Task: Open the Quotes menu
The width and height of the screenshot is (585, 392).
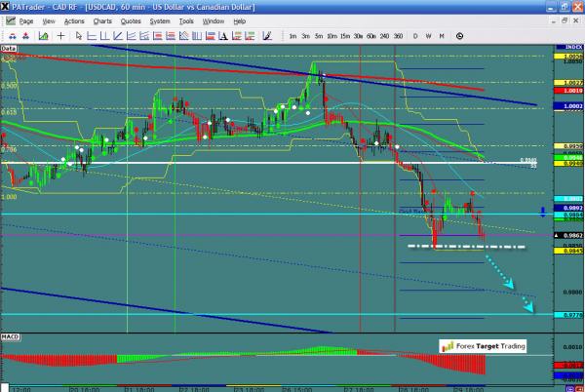Action: point(131,20)
